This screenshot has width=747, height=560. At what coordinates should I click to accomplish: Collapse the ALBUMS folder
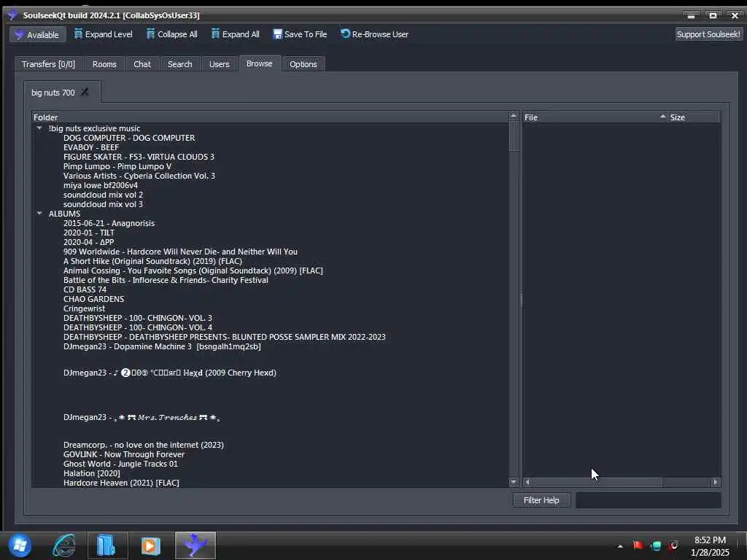point(39,214)
